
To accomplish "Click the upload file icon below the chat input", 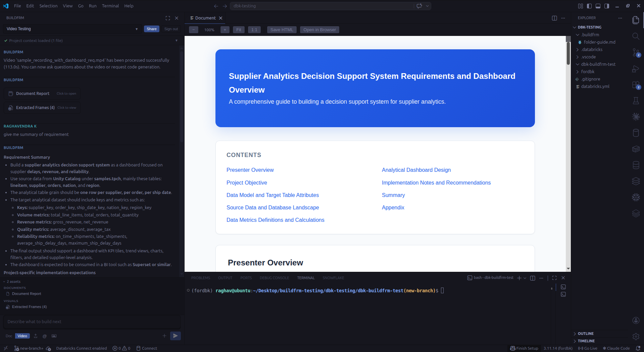I will point(36,336).
